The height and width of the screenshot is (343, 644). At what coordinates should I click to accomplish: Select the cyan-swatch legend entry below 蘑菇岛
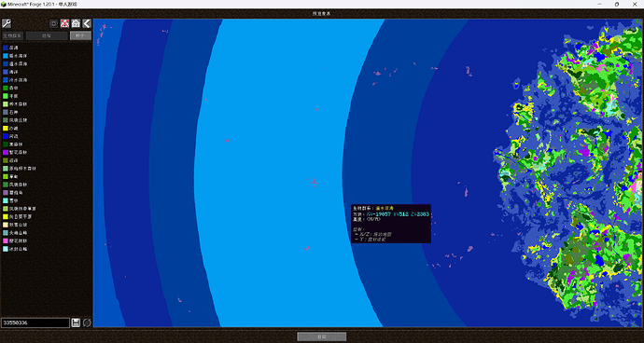(11, 200)
